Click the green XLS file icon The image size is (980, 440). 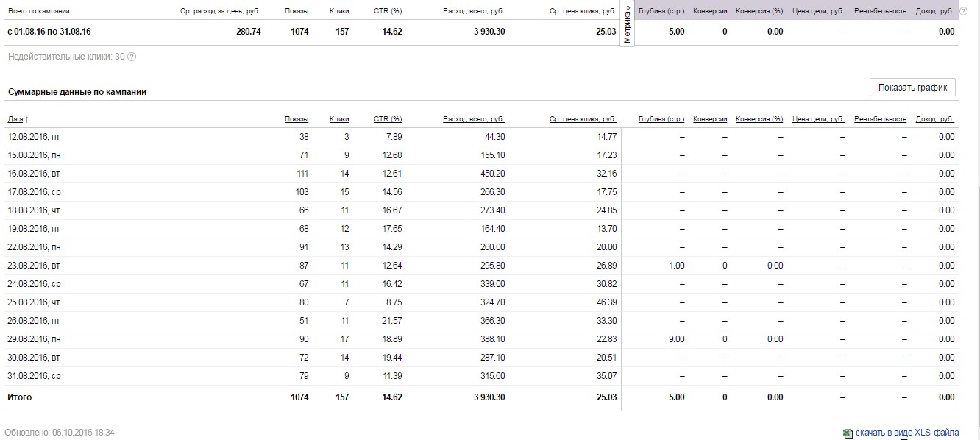point(848,433)
